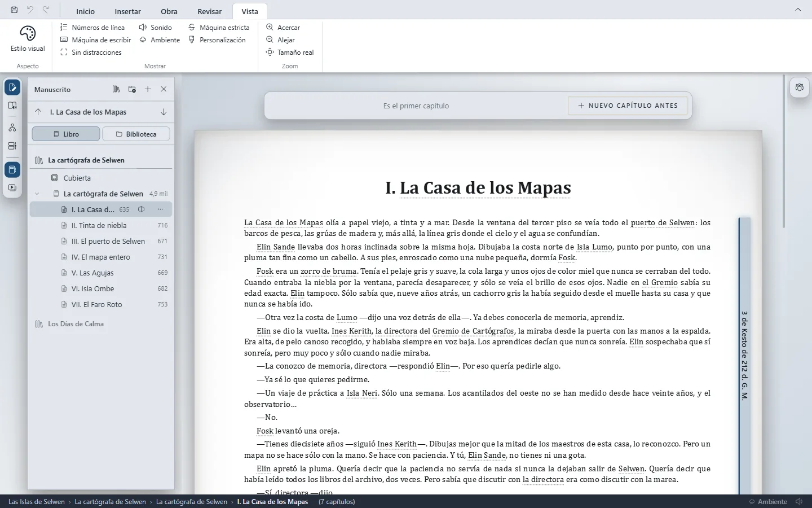Click the redo arrow icon
812x508 pixels.
(46, 10)
